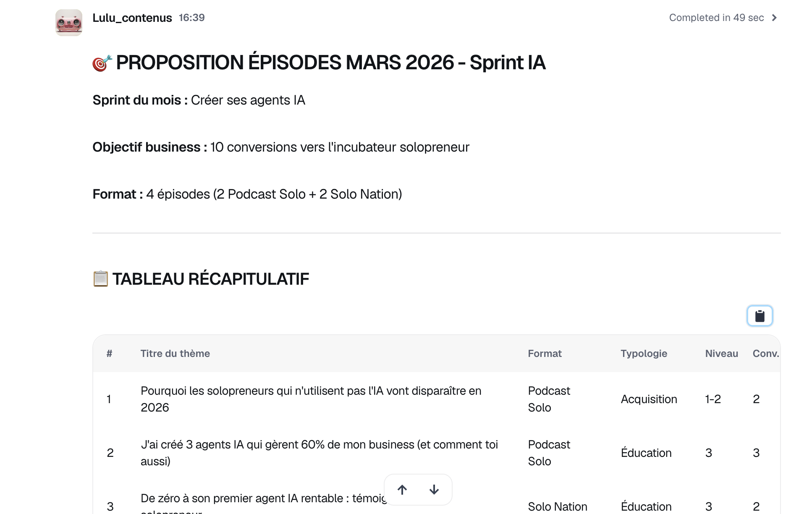The image size is (812, 514).
Task: Jump to next message with down arrow
Action: tap(434, 490)
